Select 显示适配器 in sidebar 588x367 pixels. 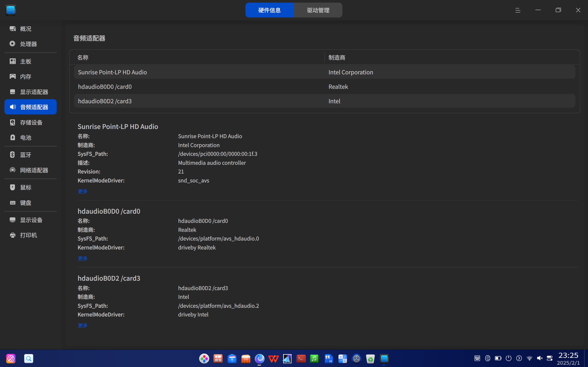(x=30, y=92)
